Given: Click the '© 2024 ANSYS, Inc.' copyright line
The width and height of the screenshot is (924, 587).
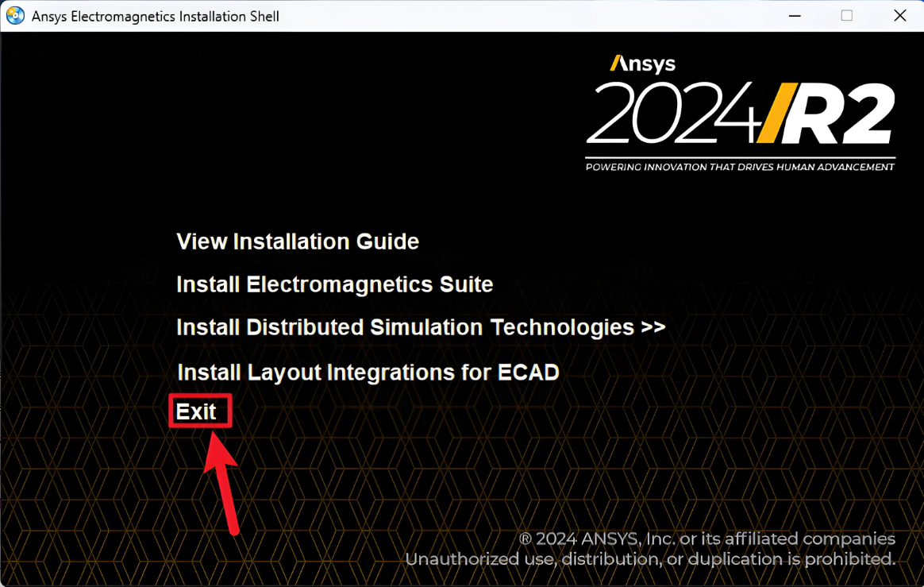Looking at the screenshot, I should [707, 539].
